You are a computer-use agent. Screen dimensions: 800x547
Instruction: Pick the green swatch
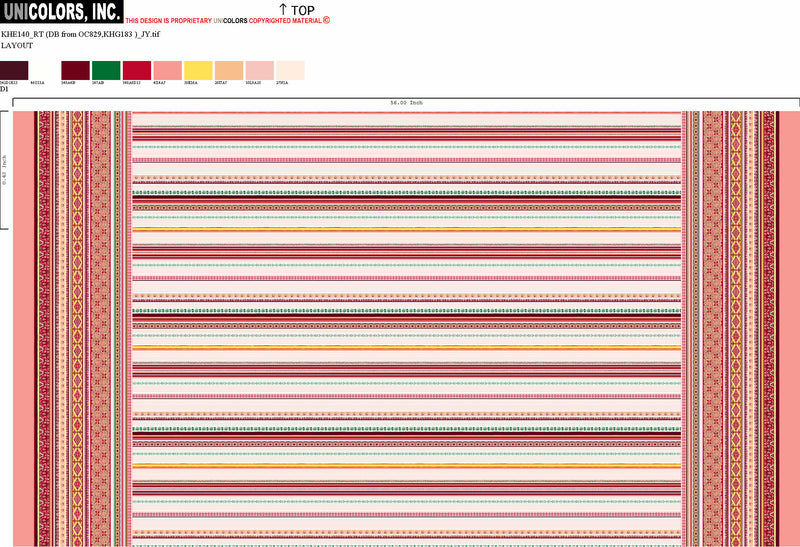click(106, 70)
